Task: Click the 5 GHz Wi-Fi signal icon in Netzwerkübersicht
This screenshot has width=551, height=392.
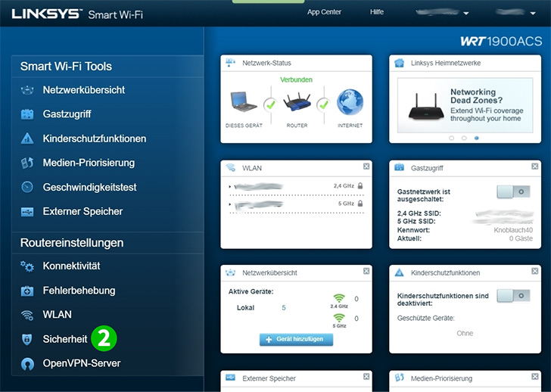Action: click(x=339, y=318)
